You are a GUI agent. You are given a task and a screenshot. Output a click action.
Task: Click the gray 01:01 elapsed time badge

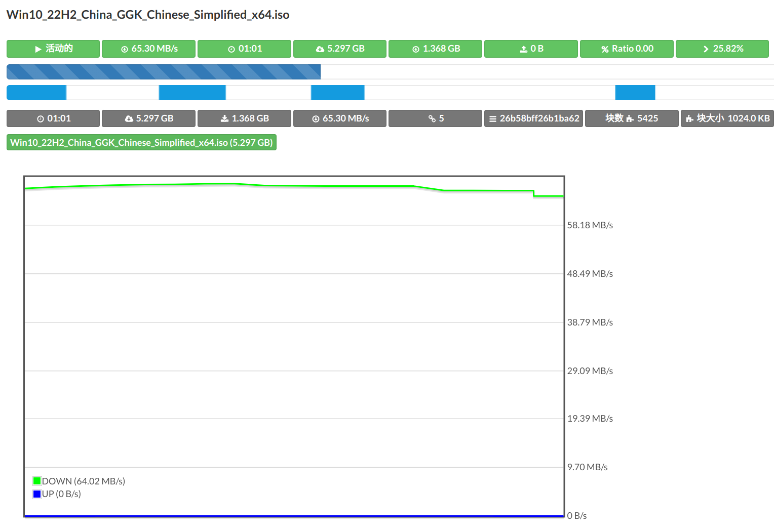coord(53,118)
